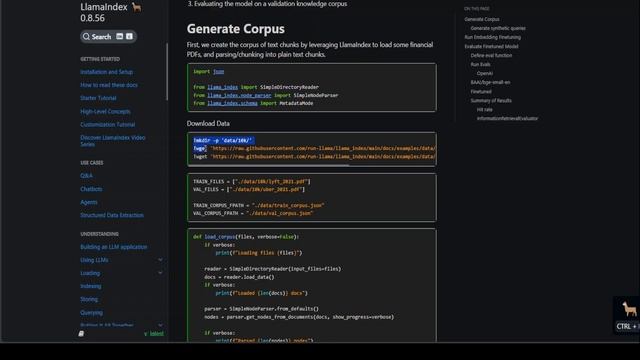Open Discover LlamaIndex Video Series
Viewport: 640px width, 360px height.
coord(113,141)
